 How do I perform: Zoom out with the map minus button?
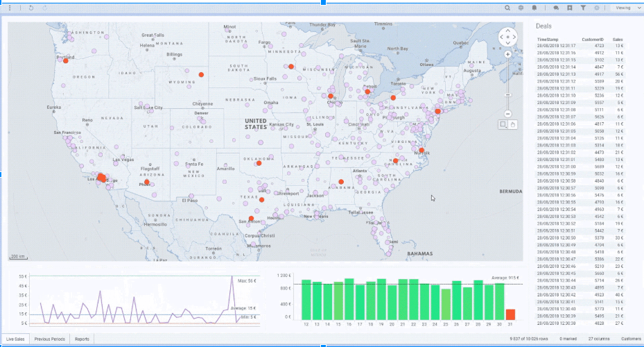tap(508, 114)
